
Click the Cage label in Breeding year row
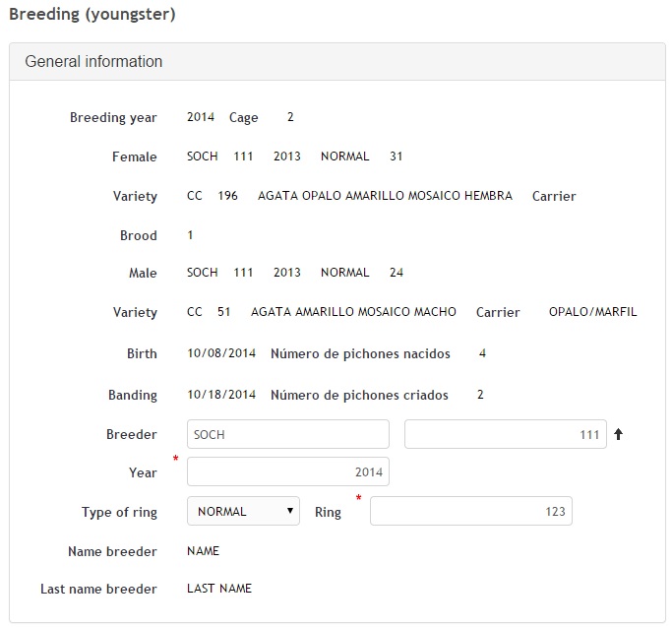(x=243, y=117)
